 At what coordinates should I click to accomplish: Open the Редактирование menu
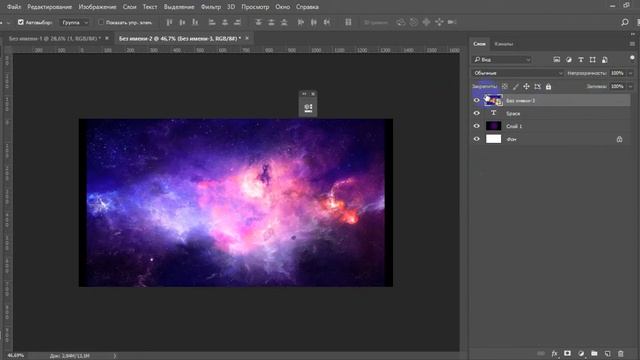(49, 7)
